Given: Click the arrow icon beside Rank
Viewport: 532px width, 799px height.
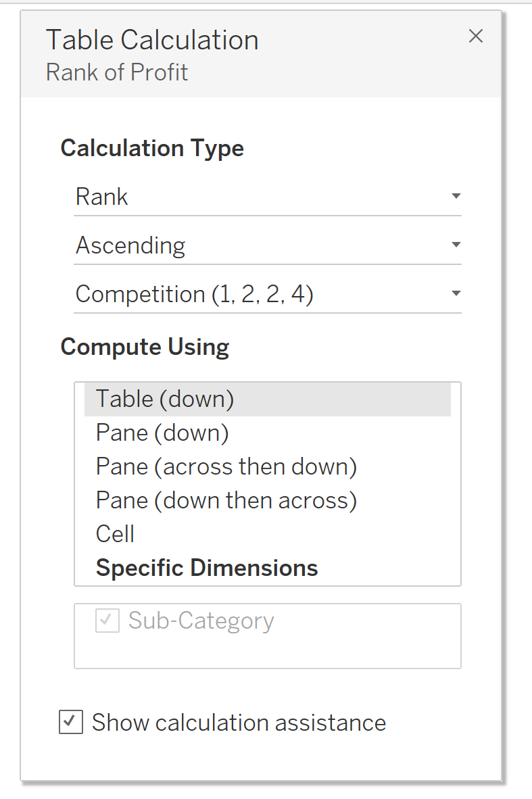Looking at the screenshot, I should point(456,197).
